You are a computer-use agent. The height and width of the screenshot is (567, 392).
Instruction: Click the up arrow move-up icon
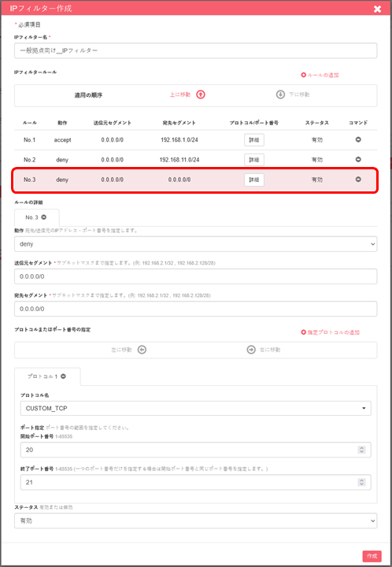click(x=201, y=94)
